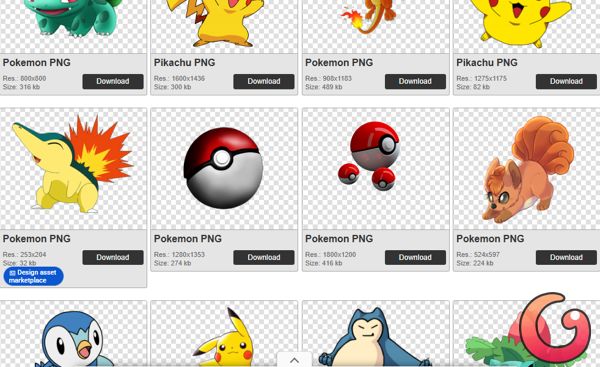Viewport: 600px width, 367px height.
Task: Download the 253x204 Pokemon PNG
Action: (113, 258)
